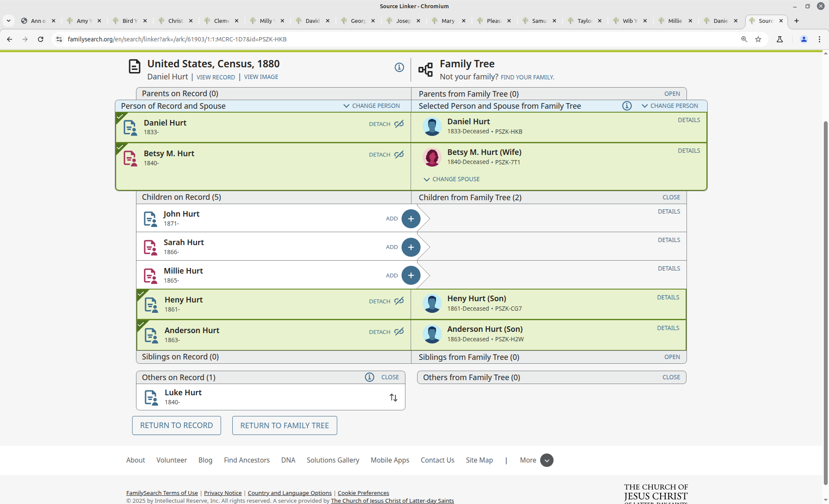
Task: Switch to the Milly browser tab
Action: [x=265, y=20]
